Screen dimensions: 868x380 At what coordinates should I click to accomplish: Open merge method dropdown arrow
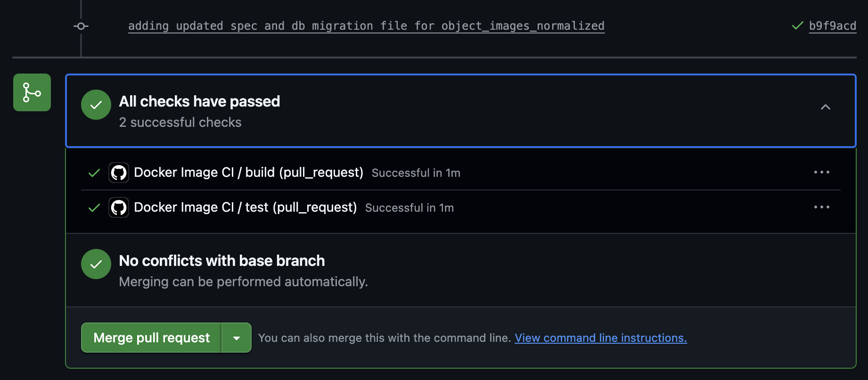[x=237, y=338]
